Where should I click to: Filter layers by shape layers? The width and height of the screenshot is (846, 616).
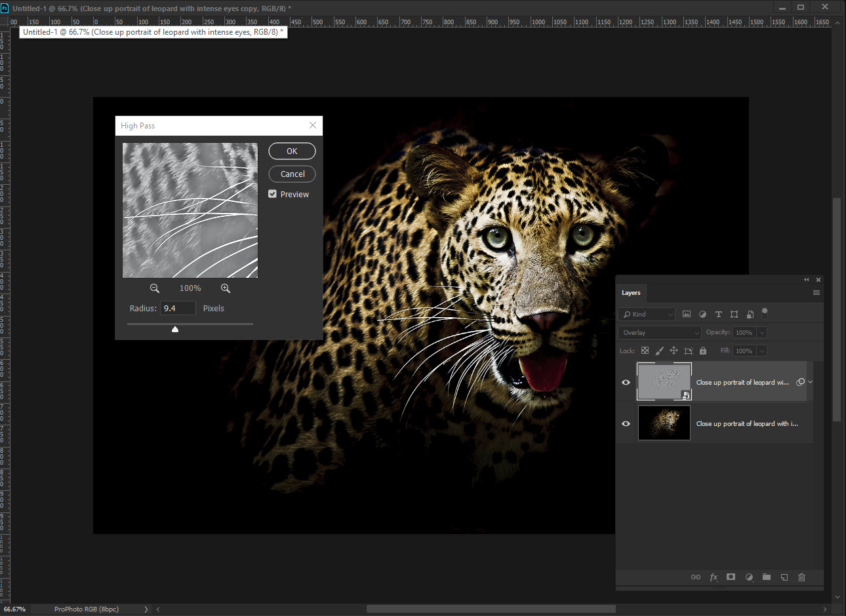734,315
